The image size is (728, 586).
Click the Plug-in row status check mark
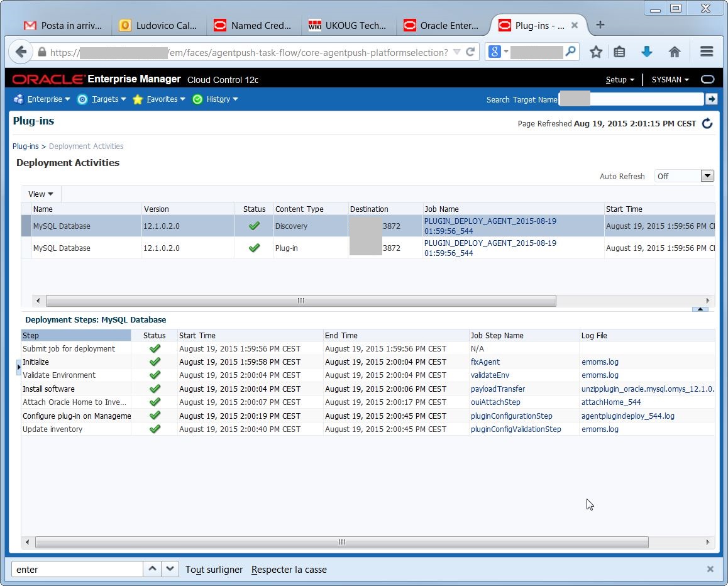click(254, 248)
